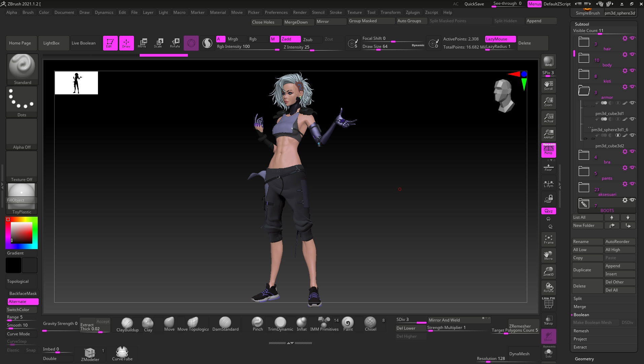The image size is (644, 364).
Task: Expand the body subtool folder
Action: [584, 58]
